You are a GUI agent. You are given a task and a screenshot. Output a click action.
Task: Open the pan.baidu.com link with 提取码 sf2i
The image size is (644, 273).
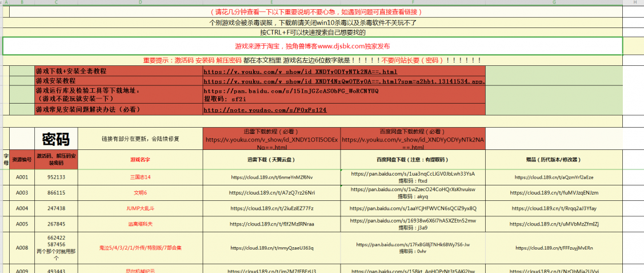[x=291, y=90]
